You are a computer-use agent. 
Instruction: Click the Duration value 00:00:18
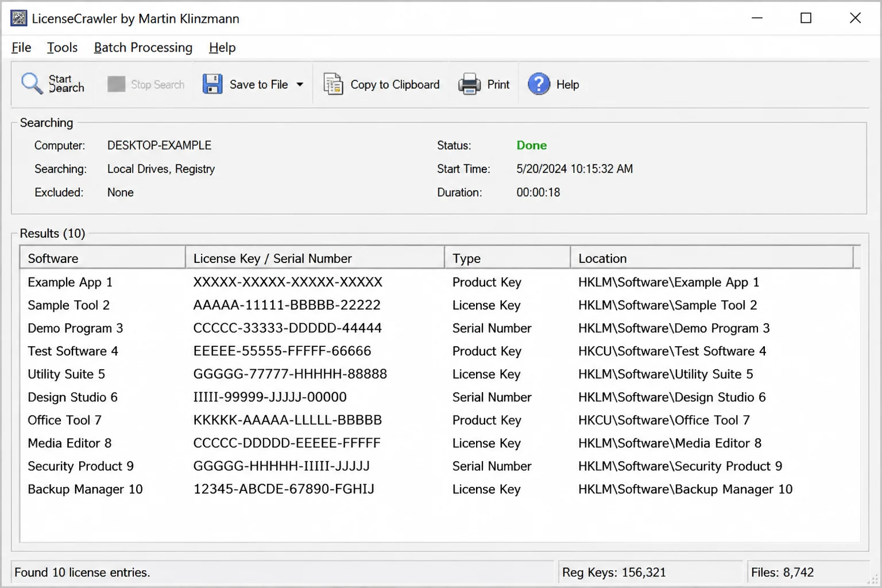538,192
